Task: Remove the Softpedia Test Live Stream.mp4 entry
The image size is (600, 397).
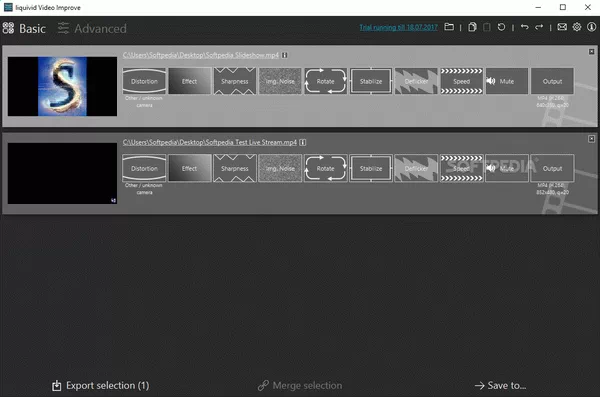Action: (x=592, y=139)
